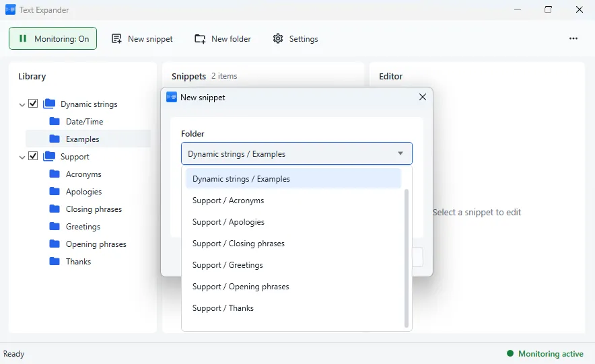Select the Greetings label in Library
595x364 pixels.
tap(83, 226)
